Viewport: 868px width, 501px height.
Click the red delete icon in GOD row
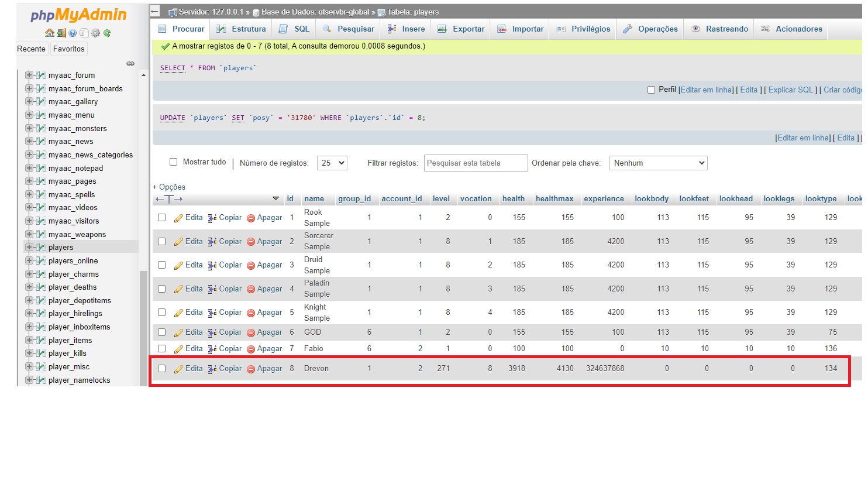click(x=251, y=332)
